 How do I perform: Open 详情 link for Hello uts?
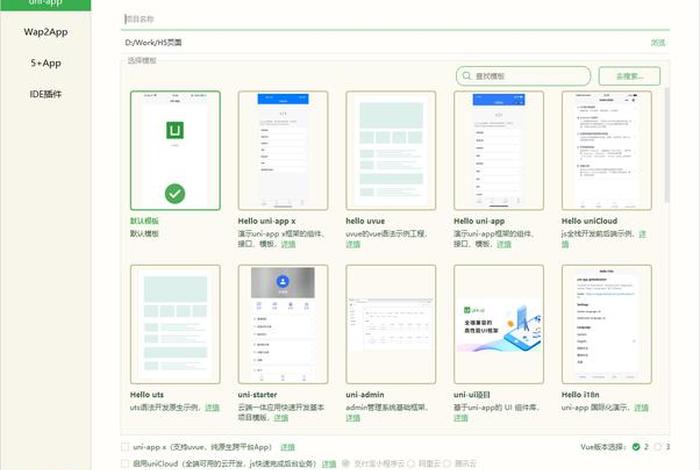point(212,408)
